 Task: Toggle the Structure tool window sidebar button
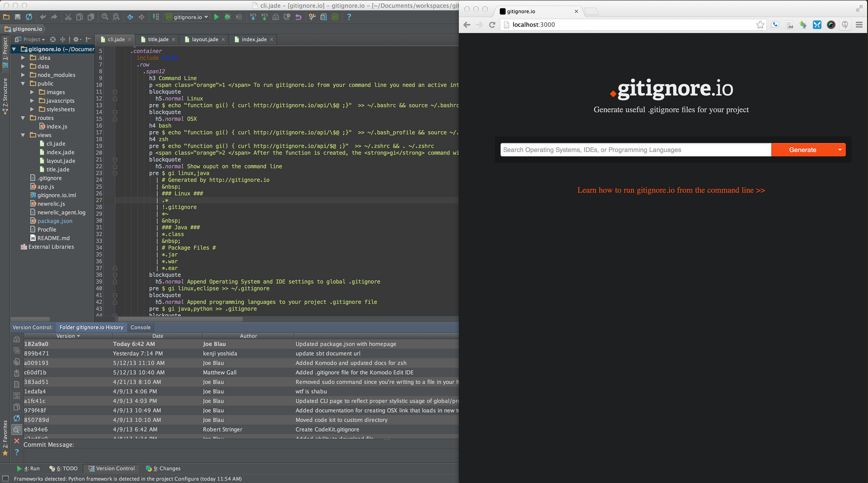[x=5, y=96]
